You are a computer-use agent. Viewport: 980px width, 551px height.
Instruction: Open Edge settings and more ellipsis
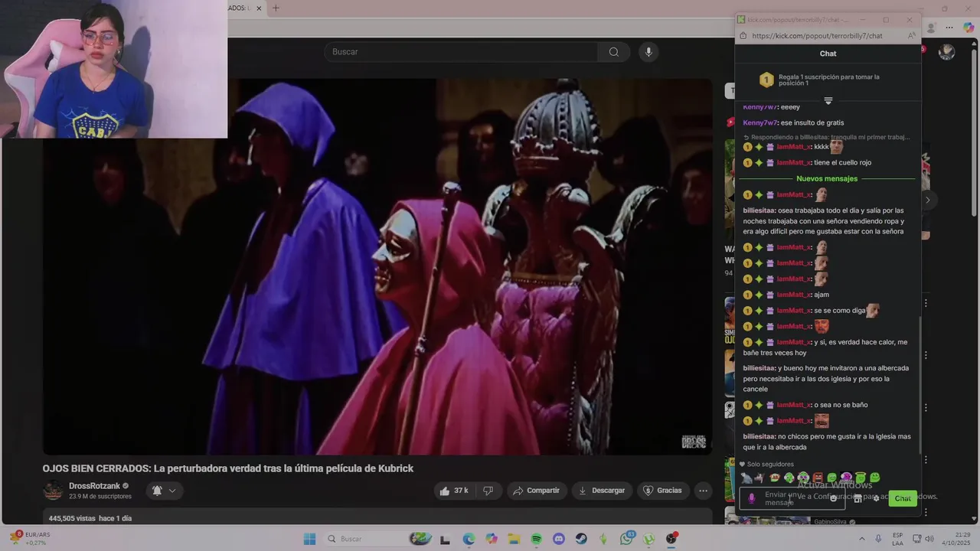click(949, 28)
